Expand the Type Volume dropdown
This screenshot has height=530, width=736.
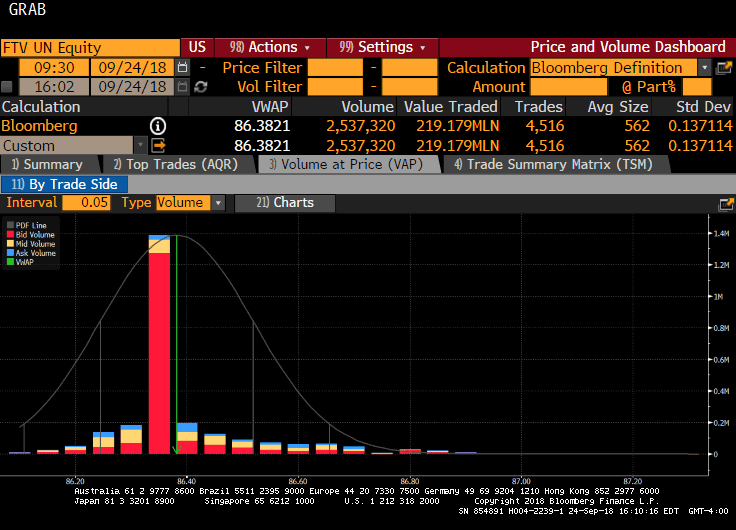tap(219, 203)
